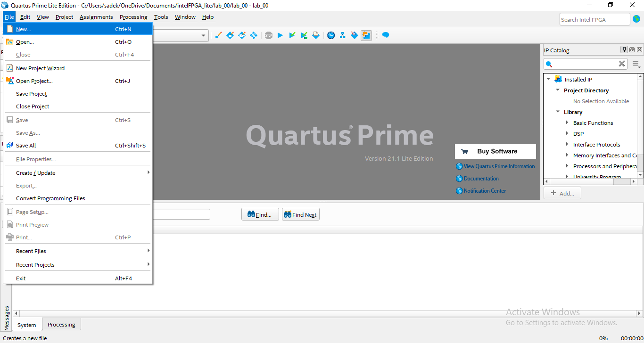This screenshot has width=644, height=343.
Task: Click the blue speech bubble icon
Action: tap(386, 35)
